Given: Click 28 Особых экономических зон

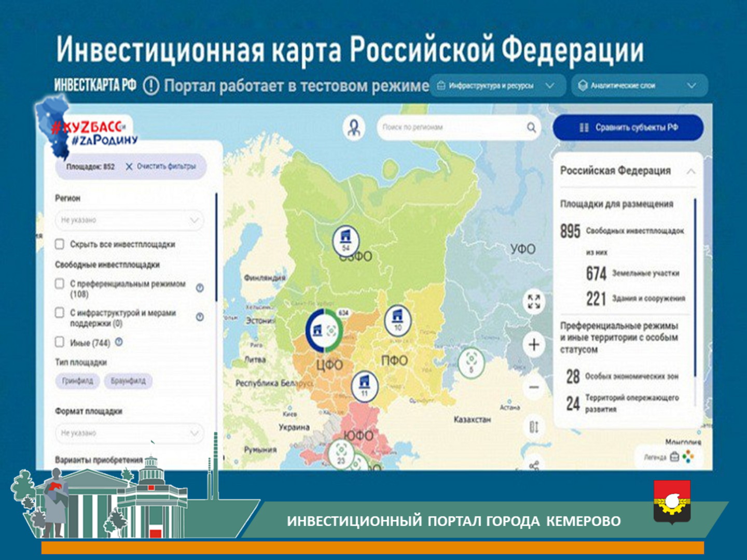Looking at the screenshot, I should 622,376.
